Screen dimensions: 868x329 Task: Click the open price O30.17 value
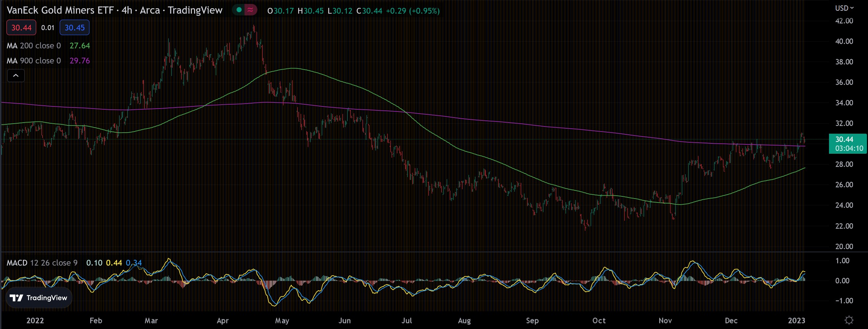point(281,11)
